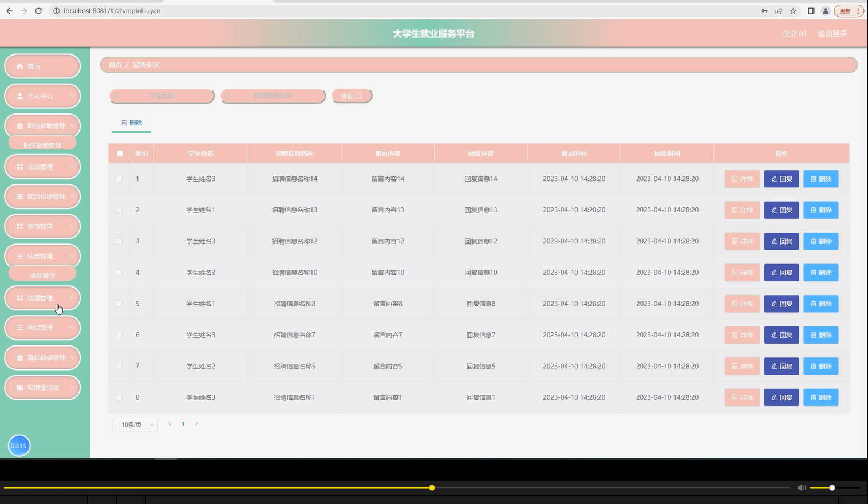
Task: Expand 考试管理 sidebar menu
Action: coord(42,328)
